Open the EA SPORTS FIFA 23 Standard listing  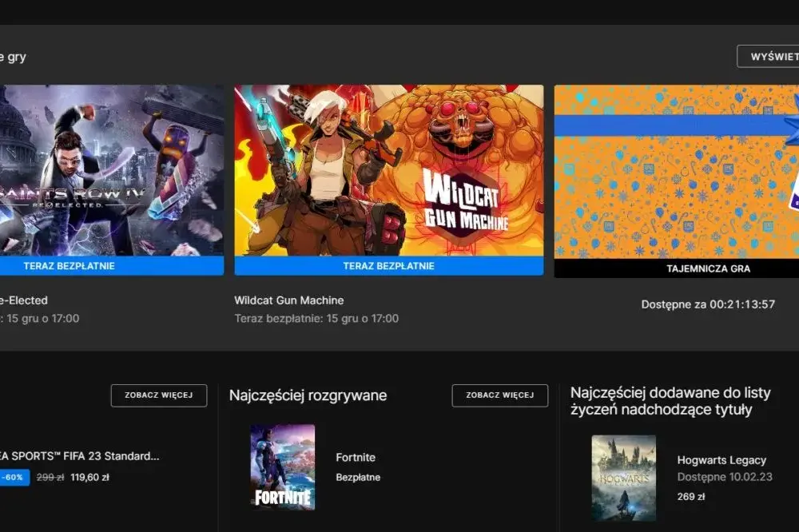(79, 456)
